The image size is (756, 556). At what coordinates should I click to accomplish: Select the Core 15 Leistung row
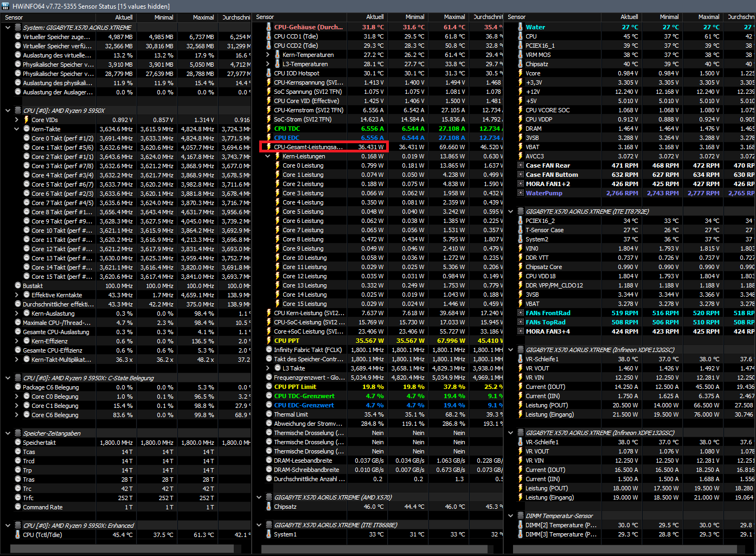378,304
